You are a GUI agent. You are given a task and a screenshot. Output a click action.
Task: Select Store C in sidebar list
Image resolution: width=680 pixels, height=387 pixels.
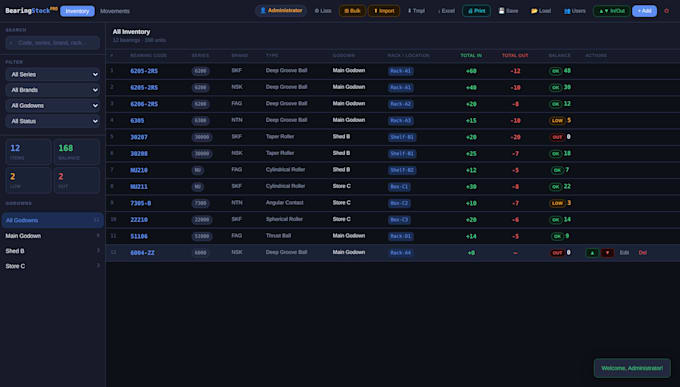click(52, 266)
